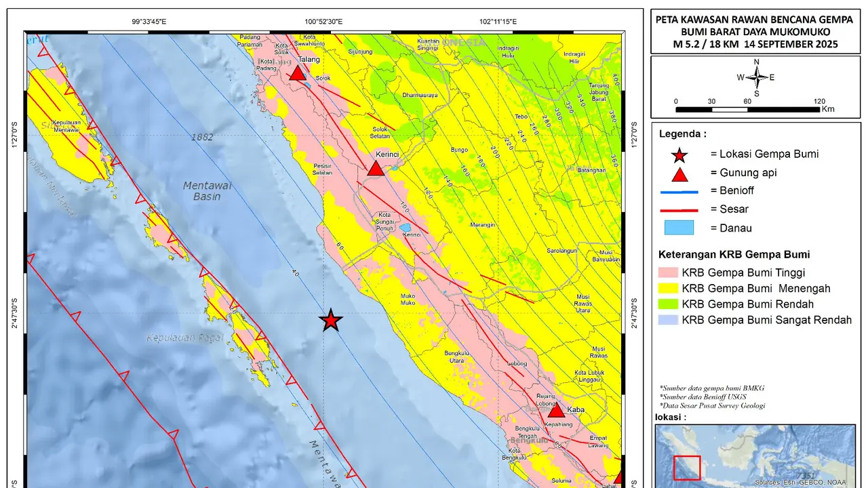Click the red earthquake star on the map

pos(330,320)
